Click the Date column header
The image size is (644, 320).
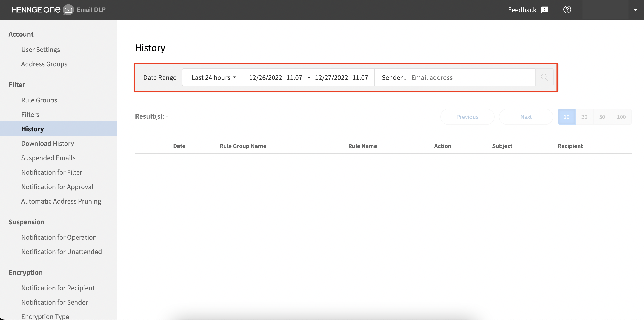[179, 146]
